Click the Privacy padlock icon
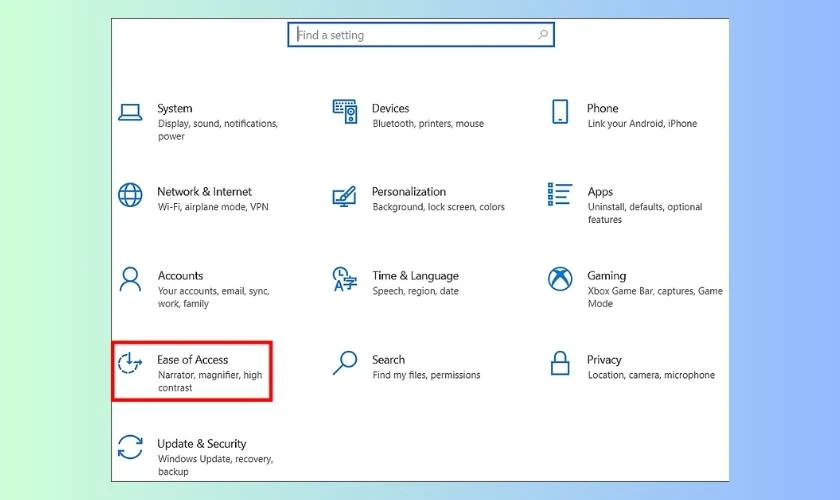Viewport: 840px width, 500px height. [x=560, y=363]
